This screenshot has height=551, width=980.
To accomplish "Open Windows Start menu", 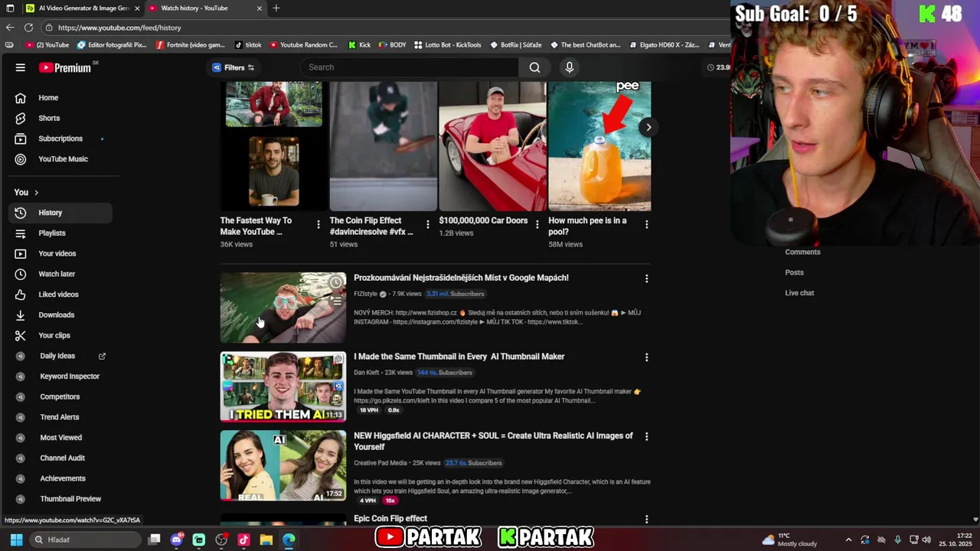I will (x=16, y=540).
